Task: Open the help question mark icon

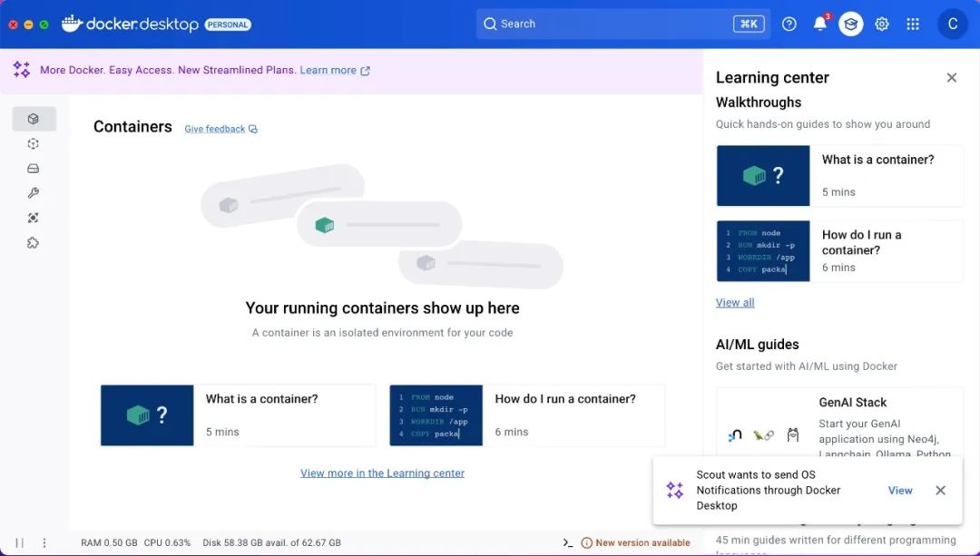Action: 789,24
